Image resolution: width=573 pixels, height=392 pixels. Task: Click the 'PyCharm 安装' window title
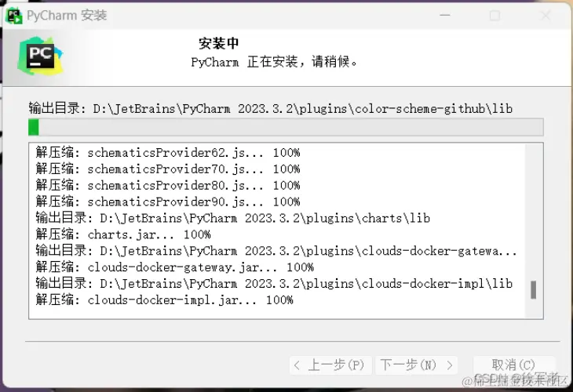67,16
